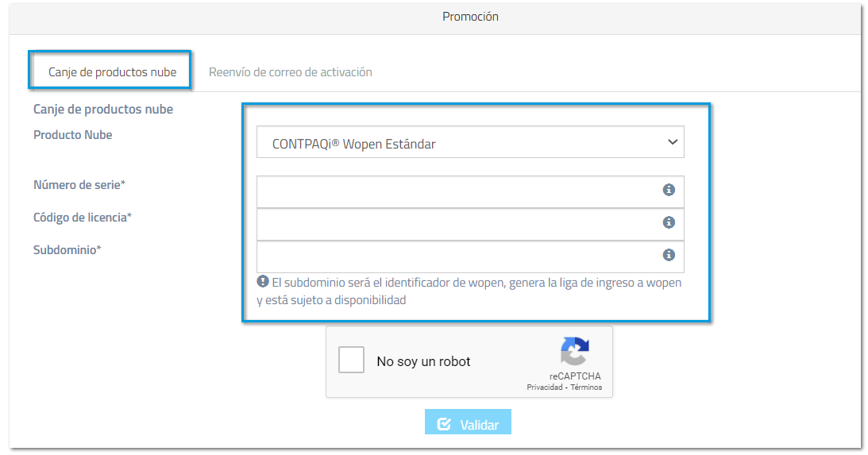Image resolution: width=868 pixels, height=455 pixels.
Task: Click the reCAPTCHA logo icon
Action: [575, 352]
